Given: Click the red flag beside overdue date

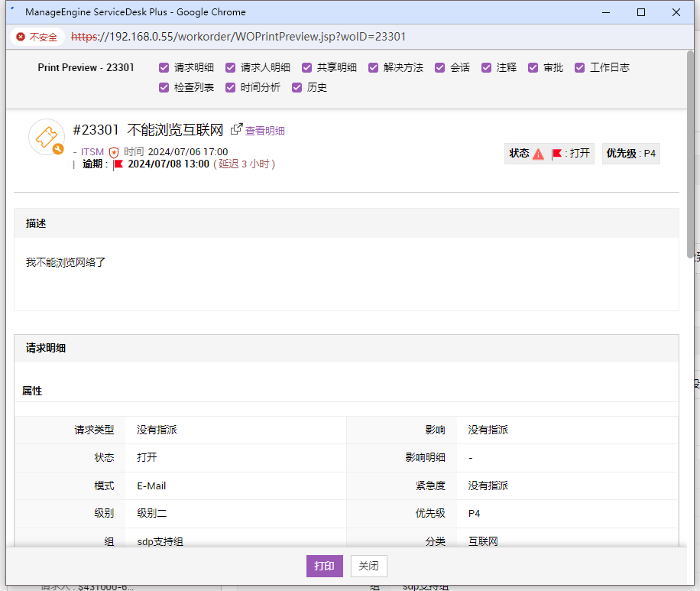Looking at the screenshot, I should click(x=118, y=164).
